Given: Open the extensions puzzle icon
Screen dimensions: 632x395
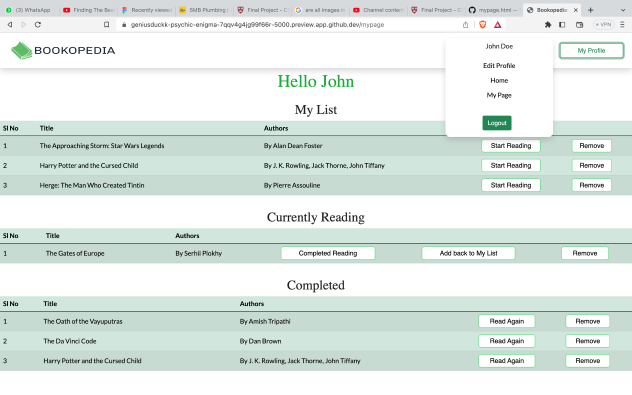Looking at the screenshot, I should (548, 25).
